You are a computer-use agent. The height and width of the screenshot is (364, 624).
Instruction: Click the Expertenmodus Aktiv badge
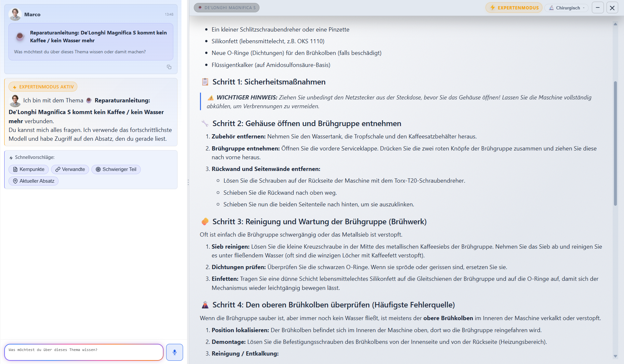pyautogui.click(x=43, y=87)
